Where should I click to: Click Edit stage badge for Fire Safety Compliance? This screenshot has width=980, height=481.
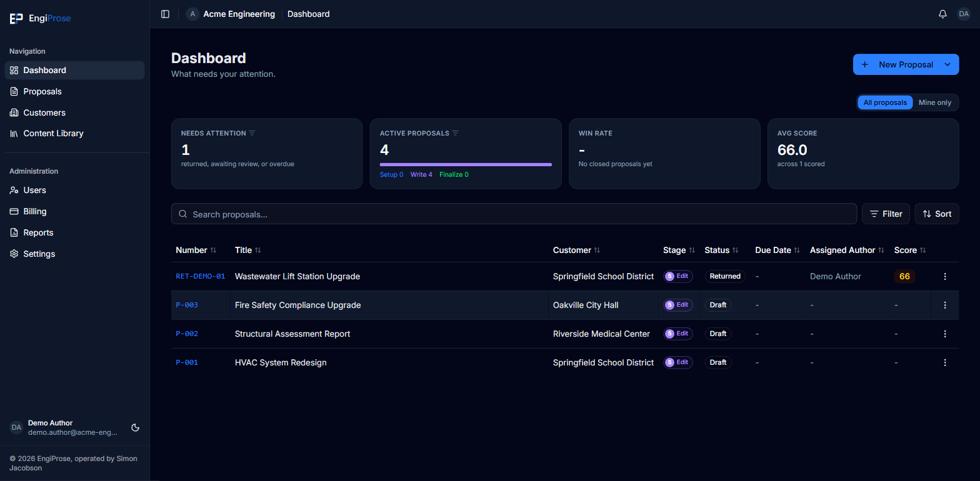(678, 305)
